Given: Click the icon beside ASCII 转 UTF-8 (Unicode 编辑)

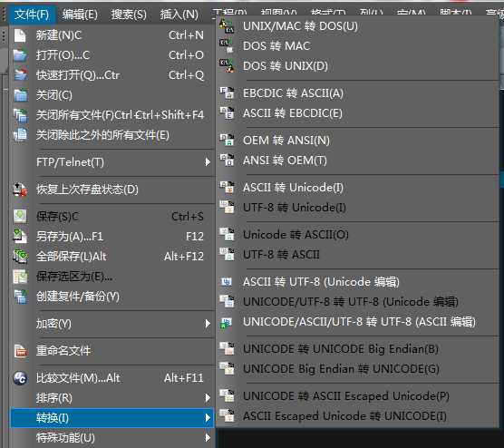Looking at the screenshot, I should point(227,282).
